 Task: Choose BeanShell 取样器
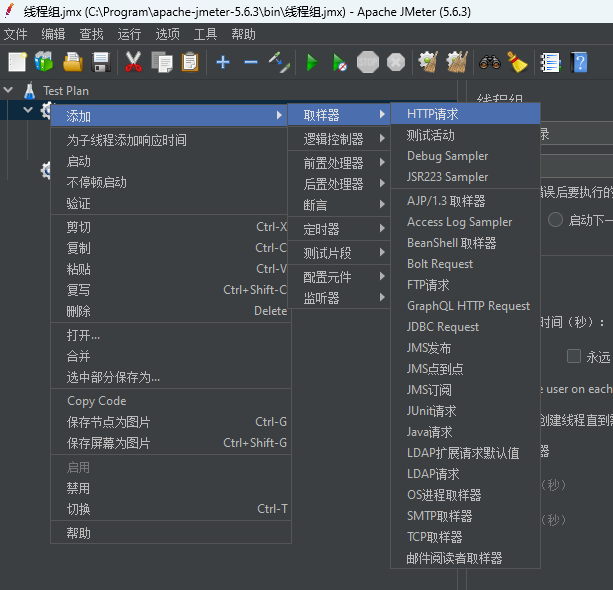tap(465, 243)
